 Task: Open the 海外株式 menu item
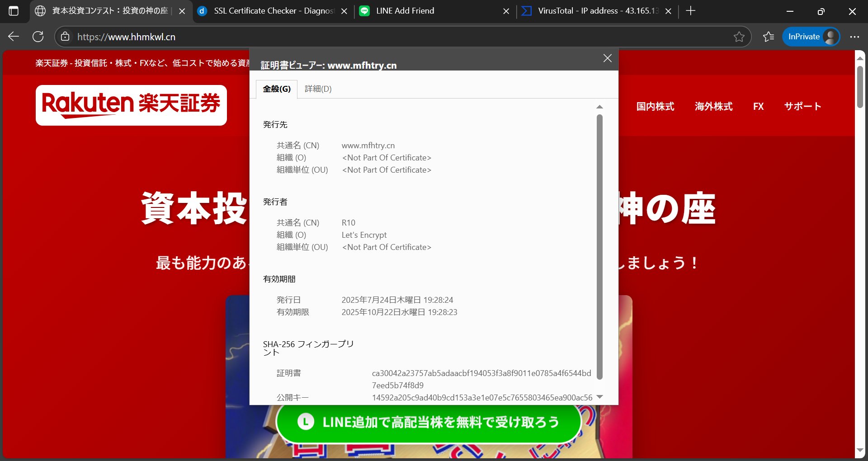tap(713, 106)
